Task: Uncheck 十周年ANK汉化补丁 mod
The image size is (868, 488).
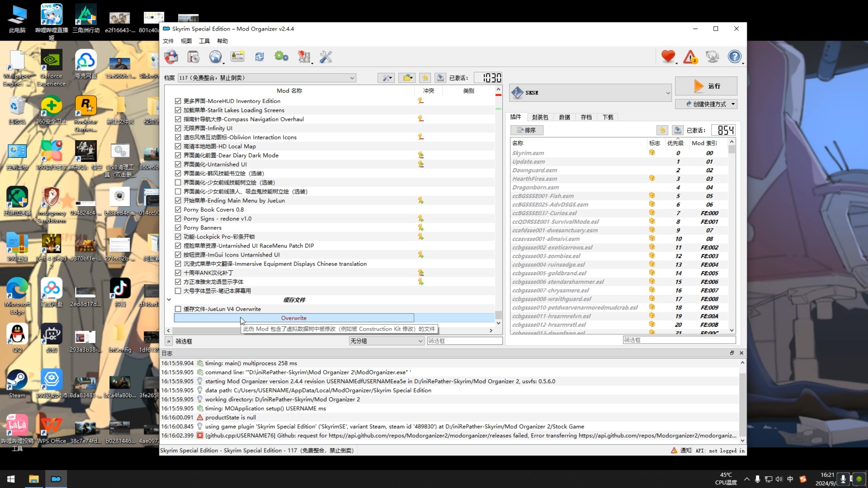Action: tap(178, 273)
